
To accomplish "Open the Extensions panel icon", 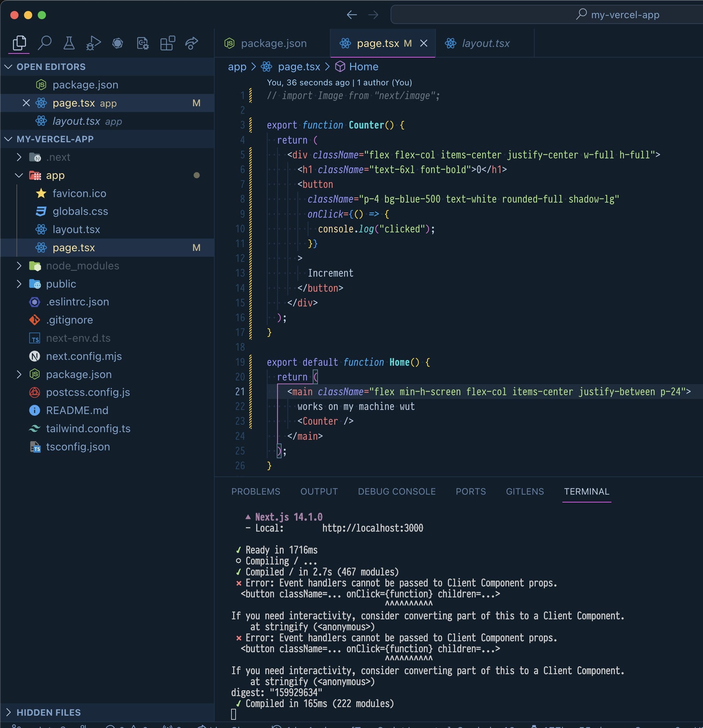I will 167,43.
